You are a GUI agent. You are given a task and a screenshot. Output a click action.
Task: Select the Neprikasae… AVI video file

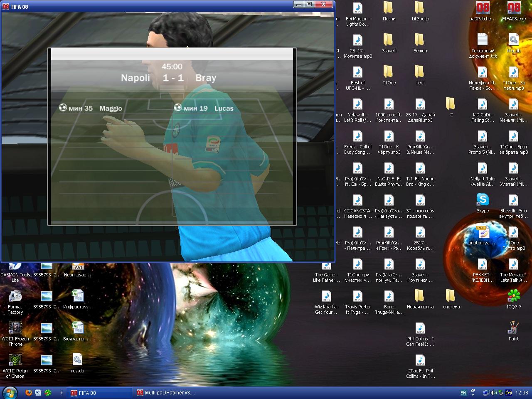[x=77, y=270]
